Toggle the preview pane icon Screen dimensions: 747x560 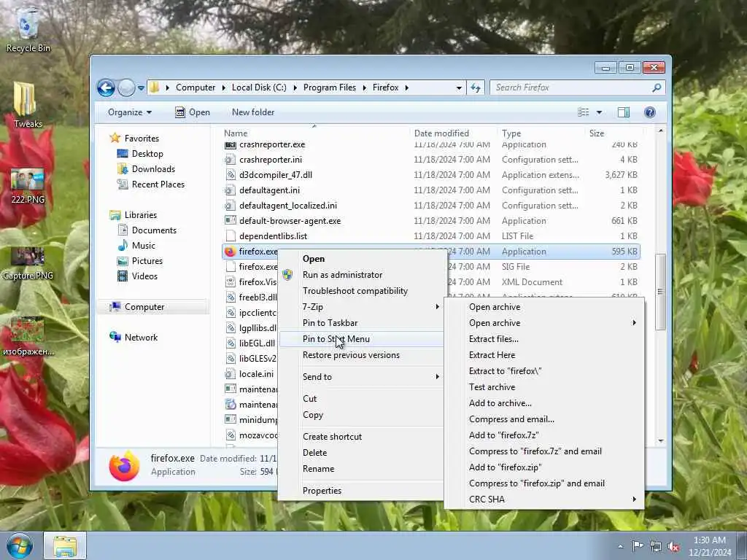[x=624, y=112]
